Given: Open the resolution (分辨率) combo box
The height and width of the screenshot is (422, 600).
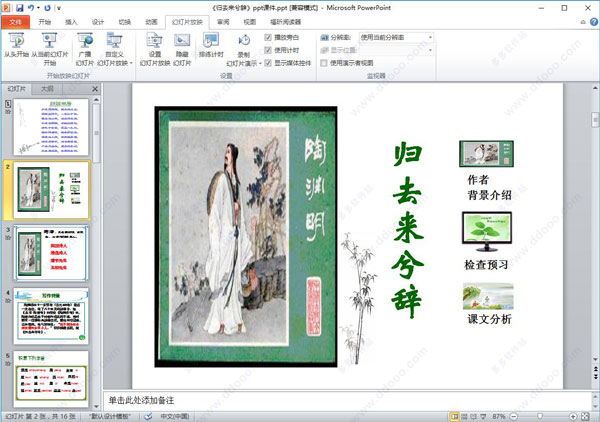Looking at the screenshot, I should pos(396,37).
